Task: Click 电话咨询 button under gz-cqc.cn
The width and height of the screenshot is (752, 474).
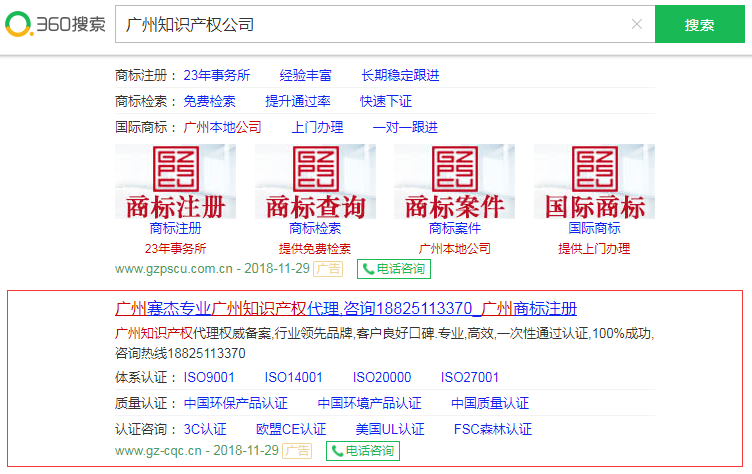Action: point(363,451)
